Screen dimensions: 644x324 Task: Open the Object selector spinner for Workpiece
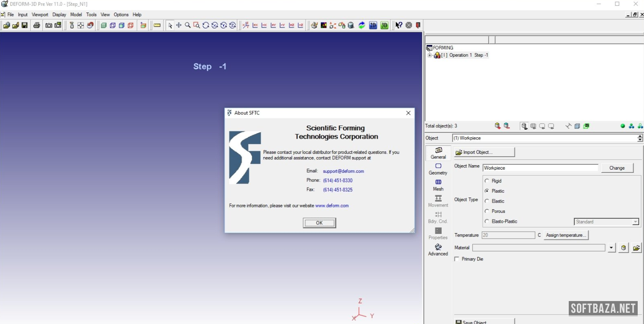point(640,138)
